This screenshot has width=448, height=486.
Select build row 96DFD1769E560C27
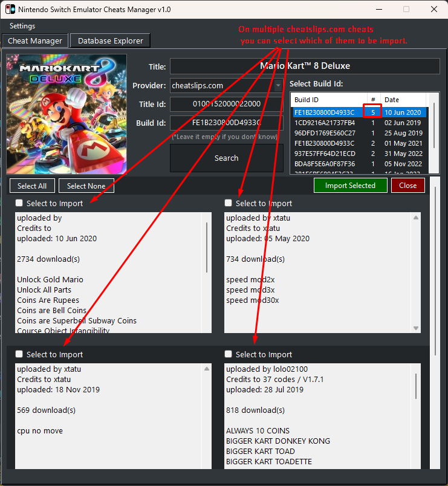coord(360,133)
